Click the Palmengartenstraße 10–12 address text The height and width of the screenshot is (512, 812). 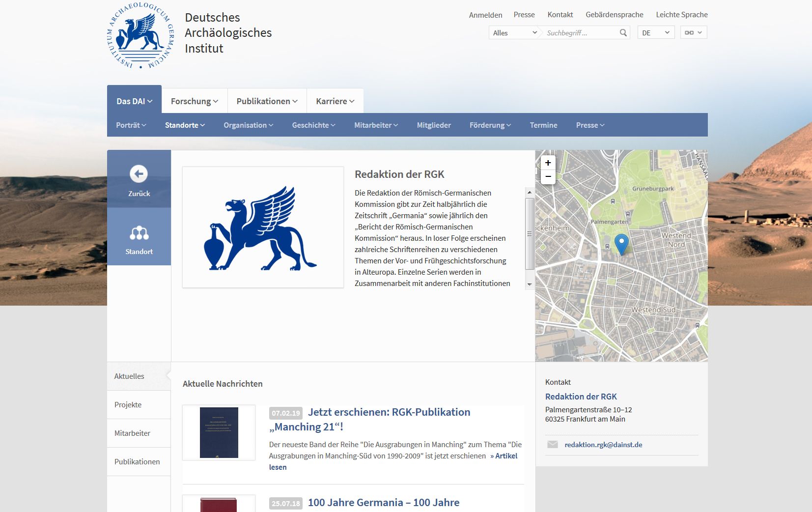coord(588,410)
